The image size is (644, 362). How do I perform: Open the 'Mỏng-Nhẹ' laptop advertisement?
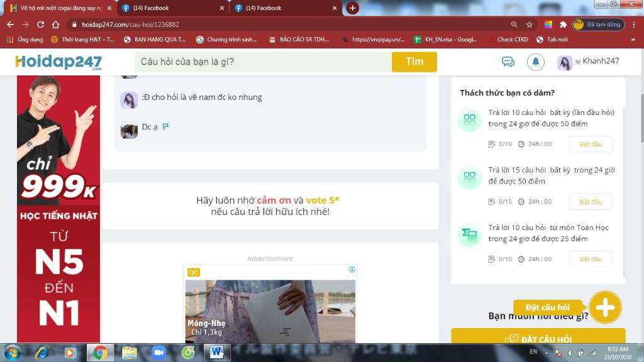tap(270, 311)
